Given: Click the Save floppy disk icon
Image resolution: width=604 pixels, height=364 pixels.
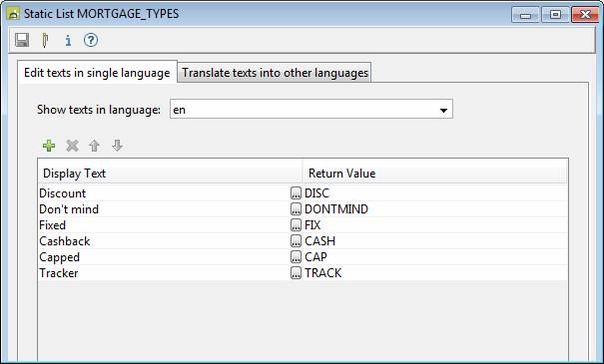Looking at the screenshot, I should click(22, 40).
